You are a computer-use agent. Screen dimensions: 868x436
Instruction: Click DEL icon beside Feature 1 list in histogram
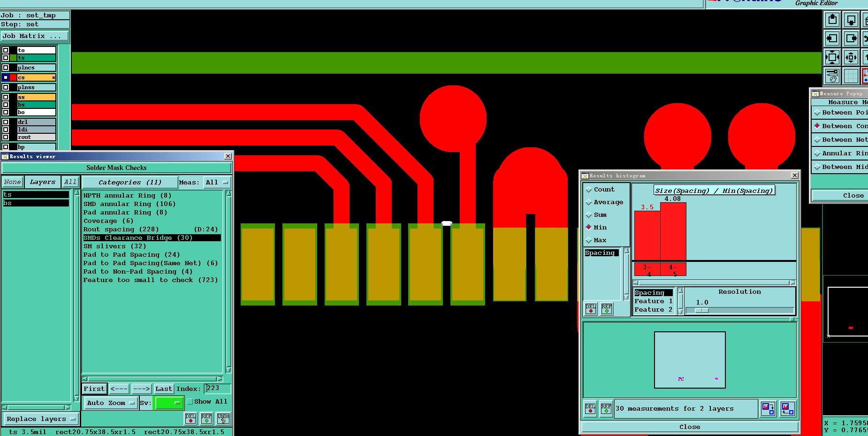coord(591,308)
